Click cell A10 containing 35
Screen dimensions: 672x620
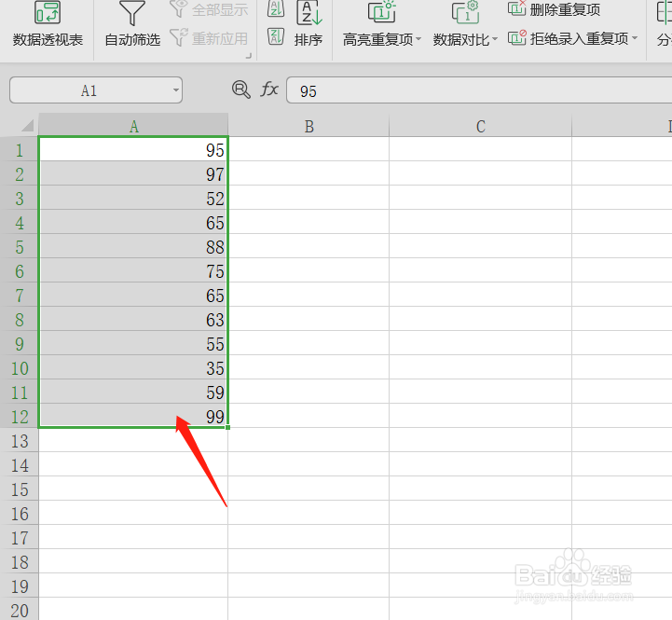[x=133, y=367]
